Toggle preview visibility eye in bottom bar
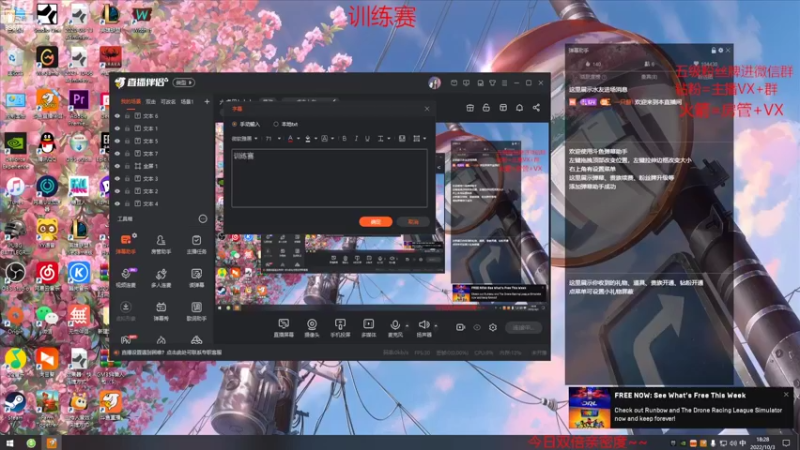The image size is (800, 450). 477,327
